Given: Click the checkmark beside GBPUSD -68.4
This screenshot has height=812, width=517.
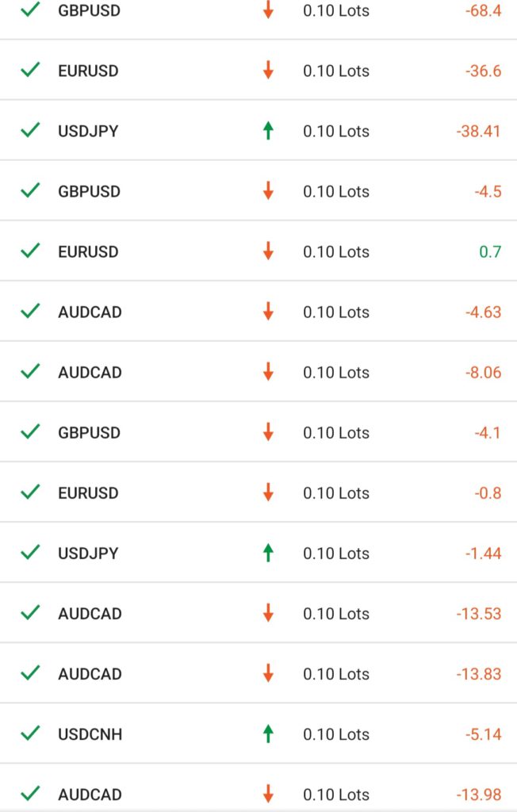Looking at the screenshot, I should (30, 10).
